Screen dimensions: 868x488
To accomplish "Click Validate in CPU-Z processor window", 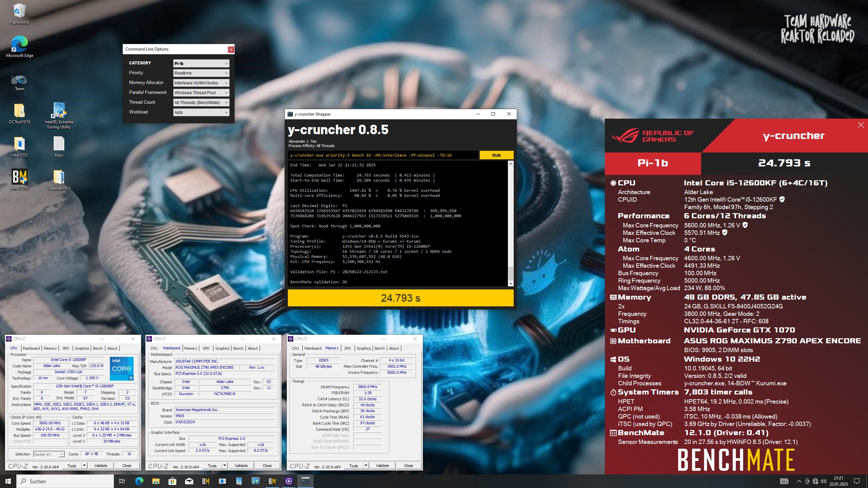I will click(x=101, y=466).
